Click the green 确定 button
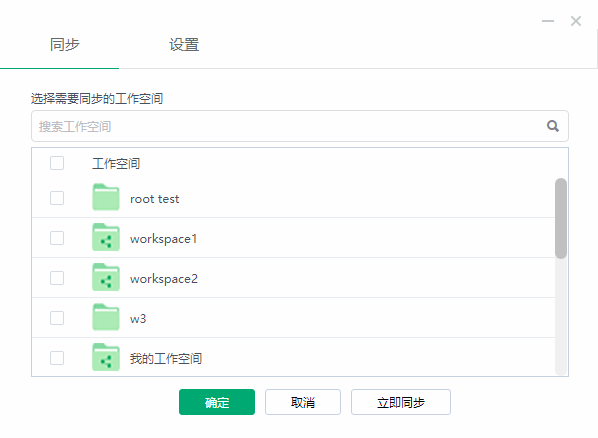This screenshot has height=438, width=598. (217, 402)
